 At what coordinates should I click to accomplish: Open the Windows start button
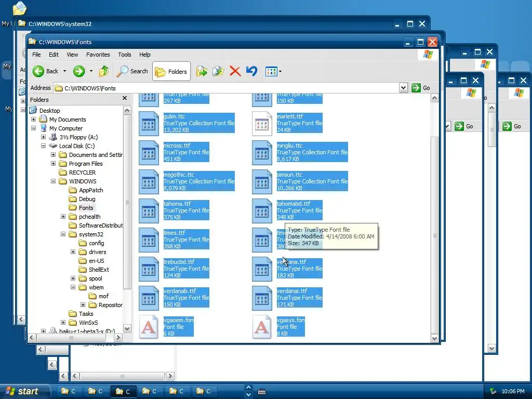[x=24, y=392]
